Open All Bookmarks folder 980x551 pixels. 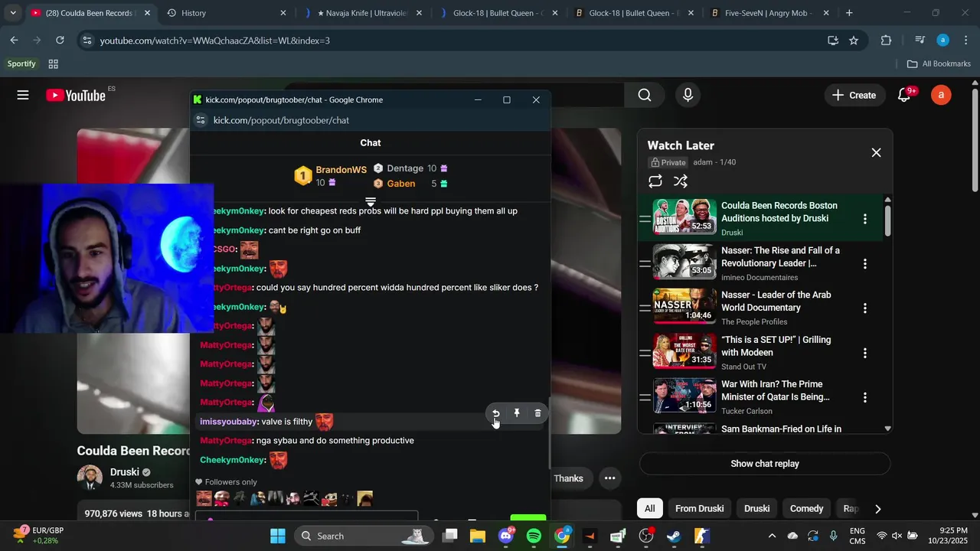[939, 64]
